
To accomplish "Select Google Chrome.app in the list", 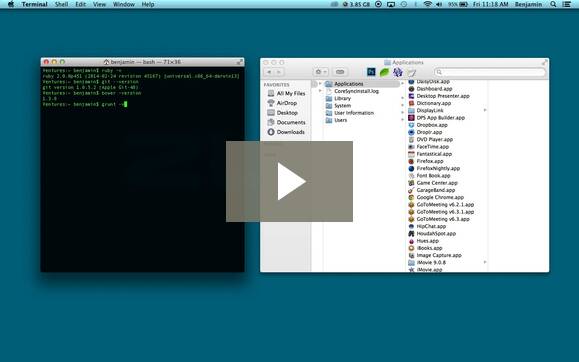I will tap(436, 197).
